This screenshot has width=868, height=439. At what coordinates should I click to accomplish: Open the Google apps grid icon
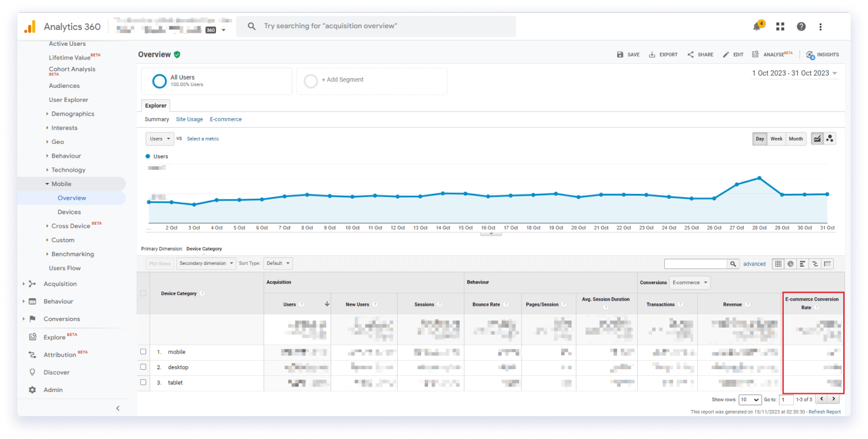[x=780, y=26]
